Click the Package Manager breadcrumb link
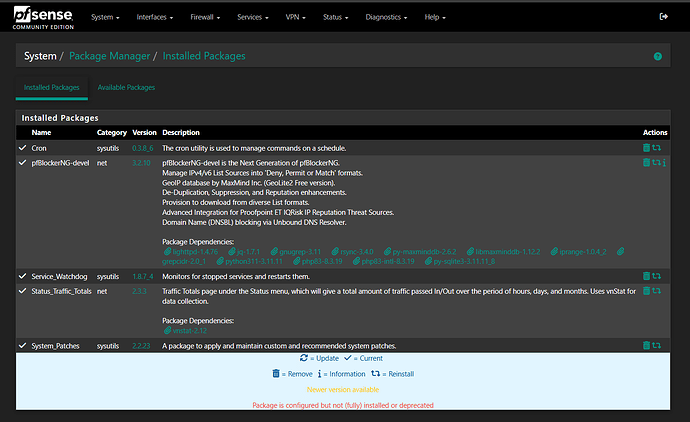 point(109,56)
